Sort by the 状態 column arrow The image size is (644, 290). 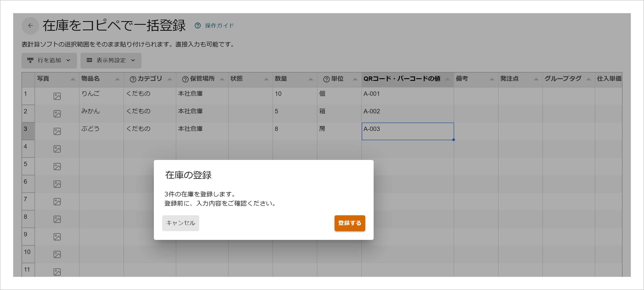266,80
